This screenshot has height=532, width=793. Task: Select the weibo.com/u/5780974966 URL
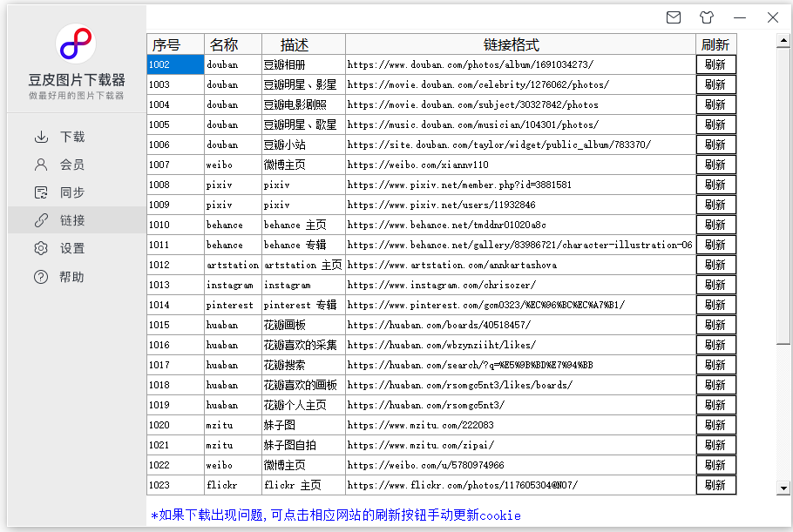(520, 465)
